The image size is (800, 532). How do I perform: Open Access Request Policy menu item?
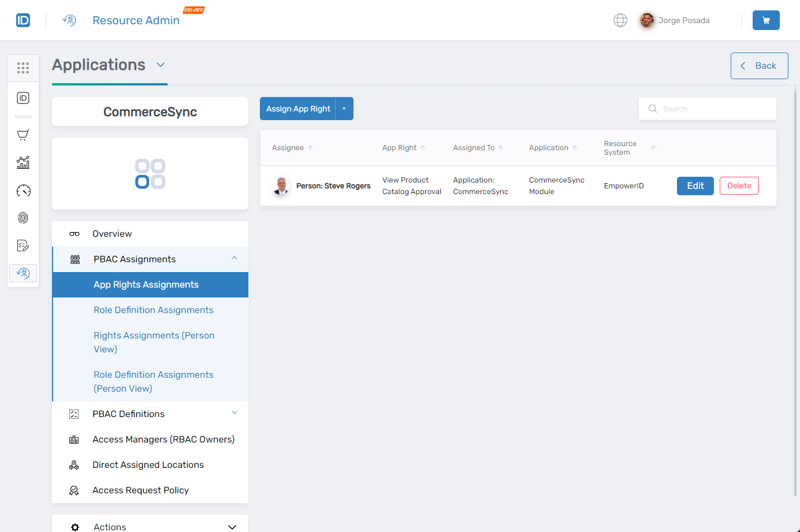click(140, 490)
